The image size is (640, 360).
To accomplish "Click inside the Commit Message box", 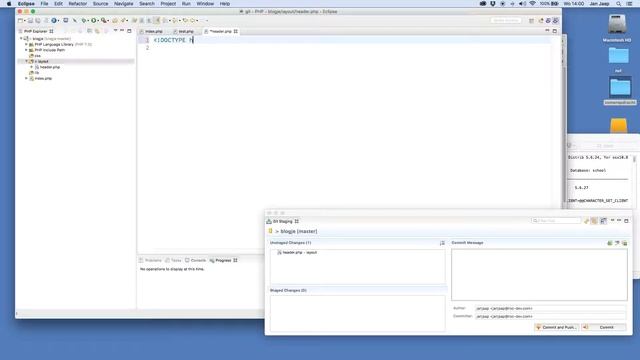I will (539, 275).
